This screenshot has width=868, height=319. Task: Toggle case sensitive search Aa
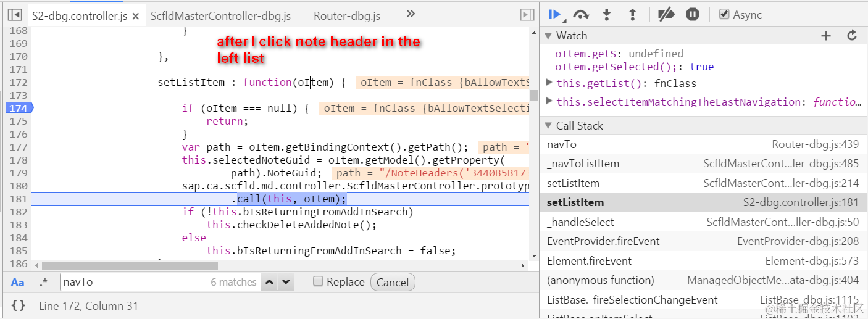18,282
